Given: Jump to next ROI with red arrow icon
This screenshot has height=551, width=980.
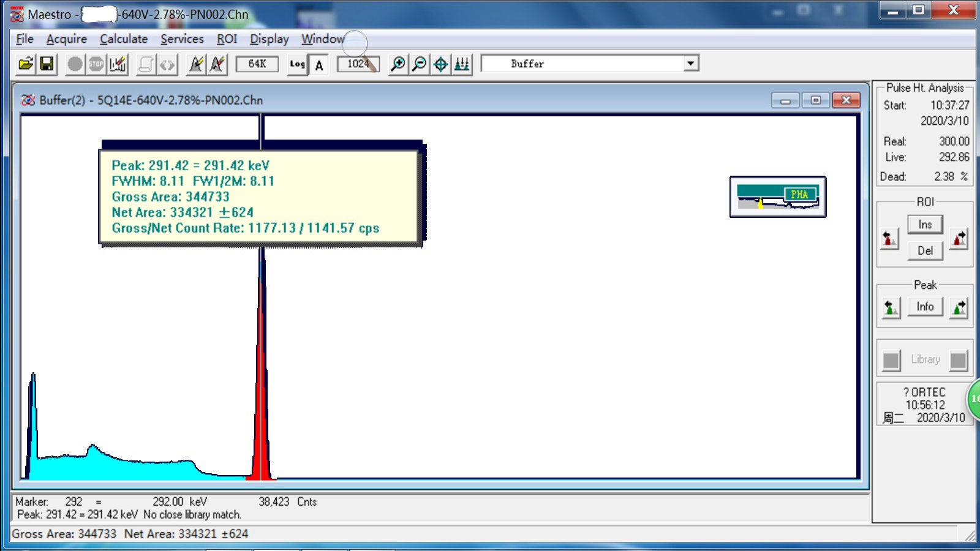Looking at the screenshot, I should tap(959, 238).
